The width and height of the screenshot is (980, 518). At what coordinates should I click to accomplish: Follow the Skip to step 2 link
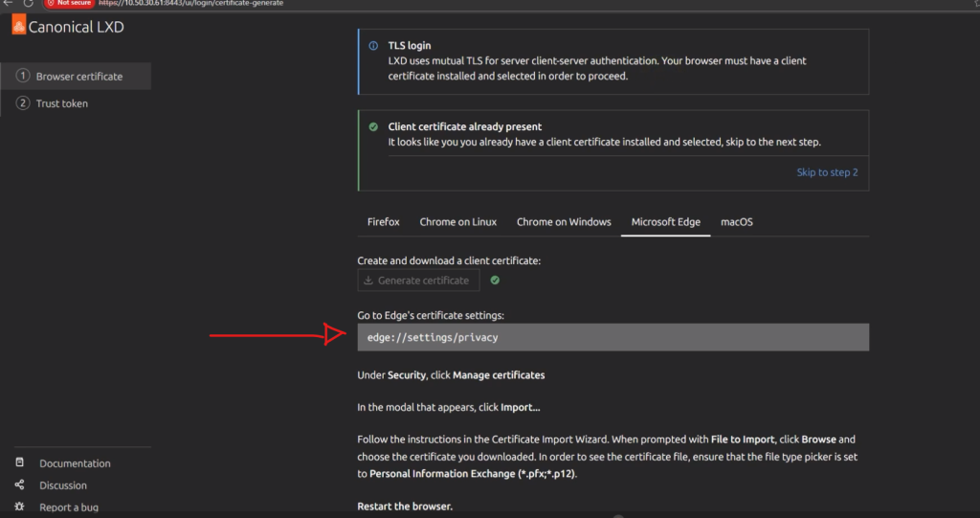click(x=827, y=172)
